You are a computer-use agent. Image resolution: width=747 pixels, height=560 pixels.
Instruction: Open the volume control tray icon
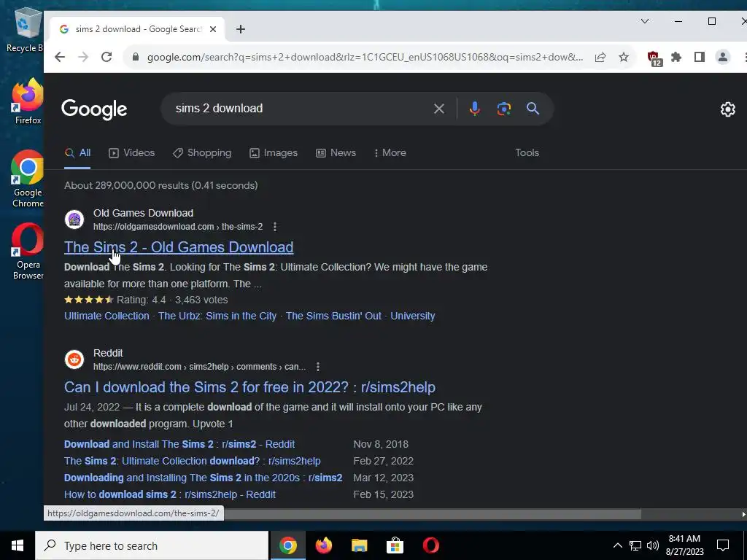point(653,545)
